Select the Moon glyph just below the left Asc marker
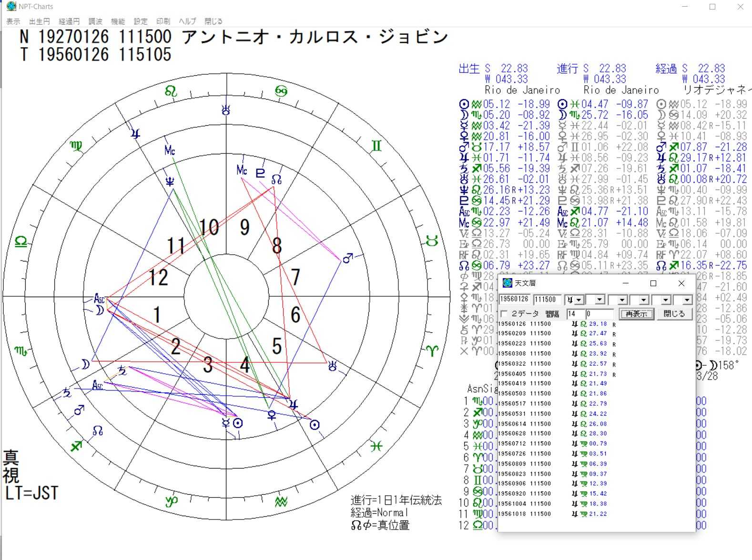752x560 pixels. [x=99, y=310]
